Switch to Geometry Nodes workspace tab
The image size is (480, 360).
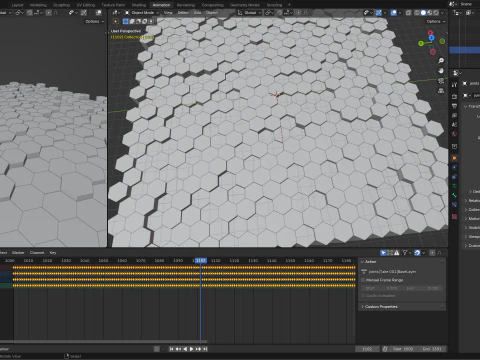pyautogui.click(x=245, y=5)
